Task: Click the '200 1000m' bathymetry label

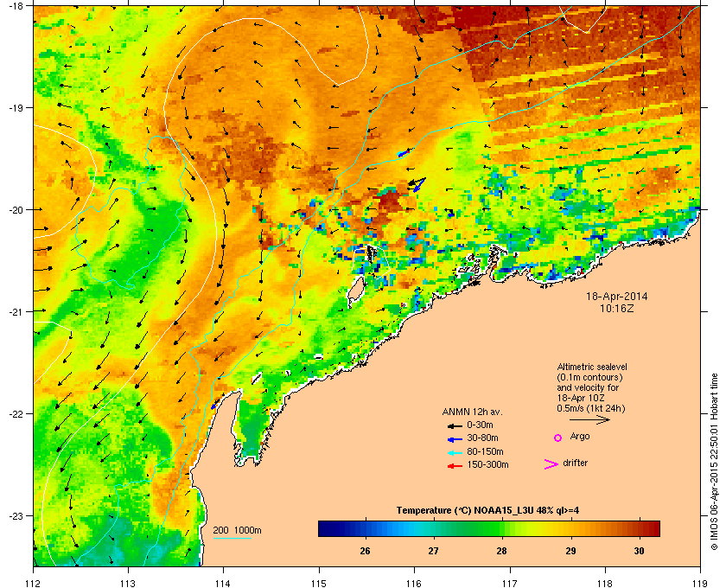Action: 237,531
